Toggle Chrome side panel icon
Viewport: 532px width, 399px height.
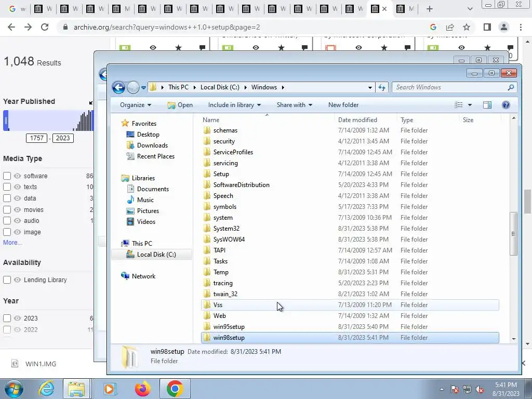pyautogui.click(x=487, y=27)
